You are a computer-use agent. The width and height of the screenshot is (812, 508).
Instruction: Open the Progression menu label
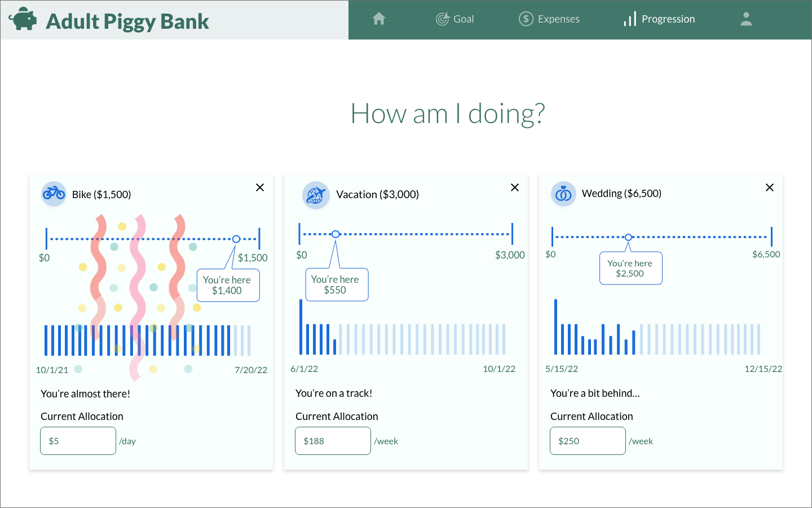point(668,19)
